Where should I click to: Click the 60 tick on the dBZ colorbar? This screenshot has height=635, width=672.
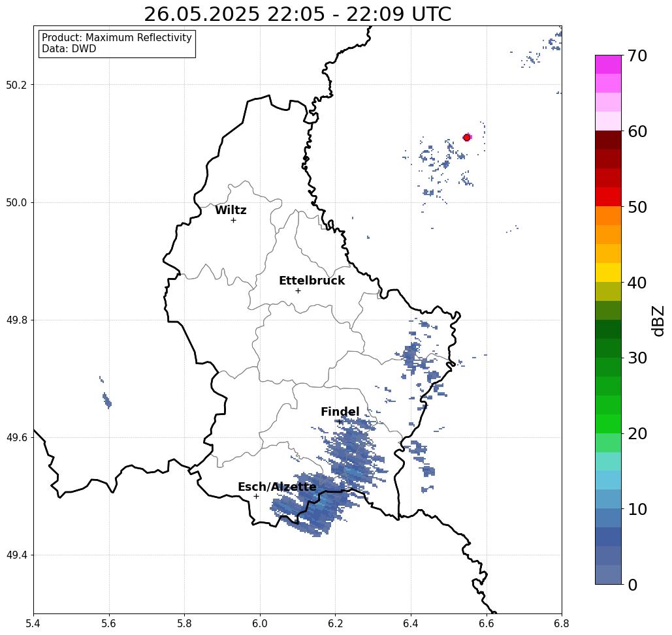coord(637,131)
